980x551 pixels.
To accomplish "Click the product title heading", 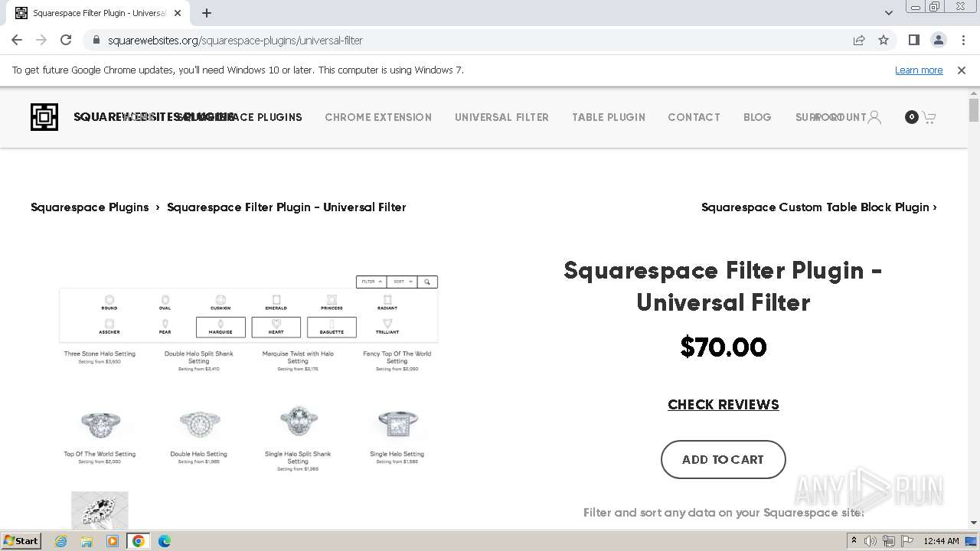I will tap(724, 286).
